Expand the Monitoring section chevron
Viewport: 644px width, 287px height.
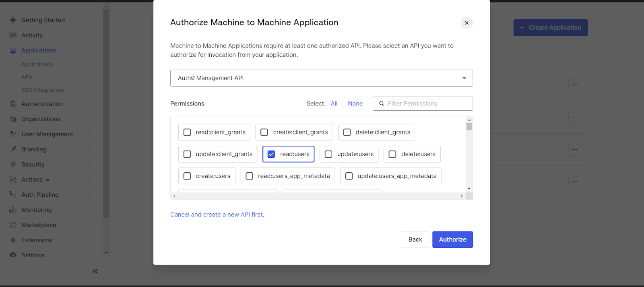tap(90, 210)
